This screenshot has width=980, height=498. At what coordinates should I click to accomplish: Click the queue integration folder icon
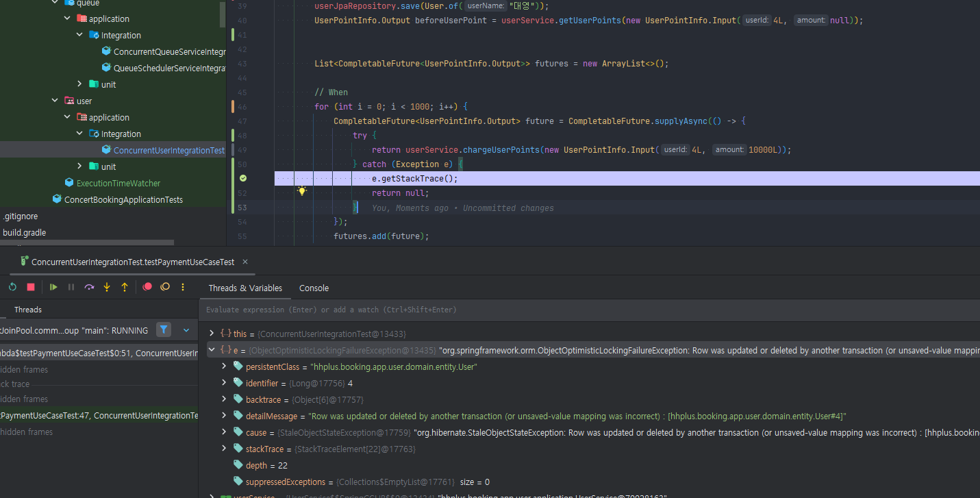coord(94,35)
